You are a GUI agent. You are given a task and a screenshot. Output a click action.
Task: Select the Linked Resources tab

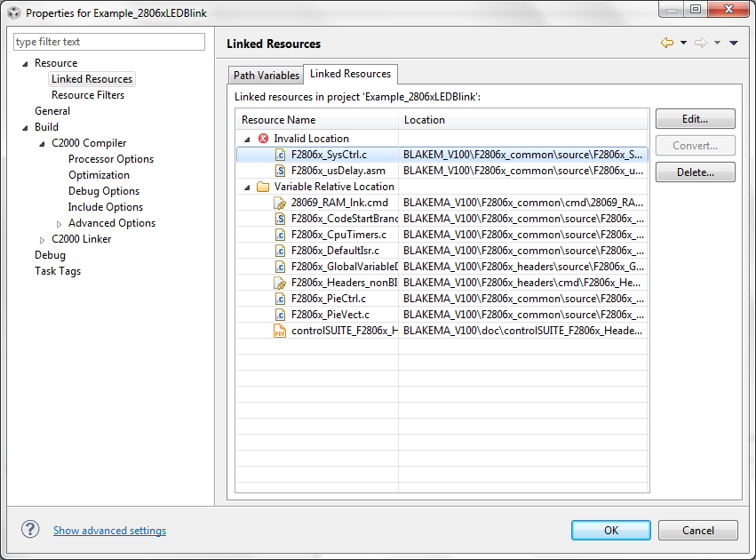click(x=350, y=74)
